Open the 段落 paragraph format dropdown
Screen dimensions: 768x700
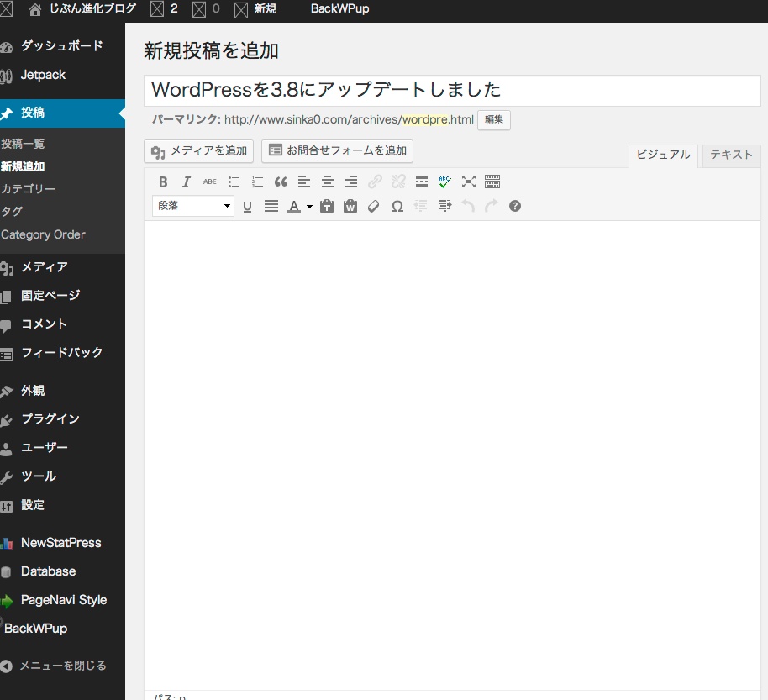coord(193,206)
